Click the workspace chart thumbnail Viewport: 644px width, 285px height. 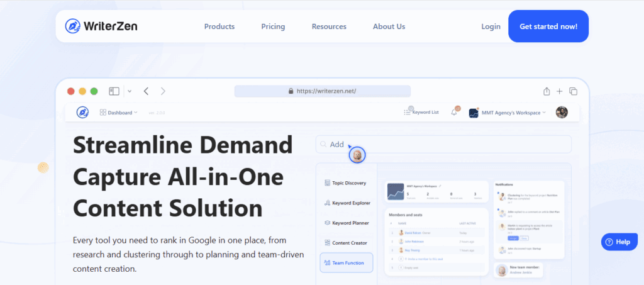click(396, 191)
